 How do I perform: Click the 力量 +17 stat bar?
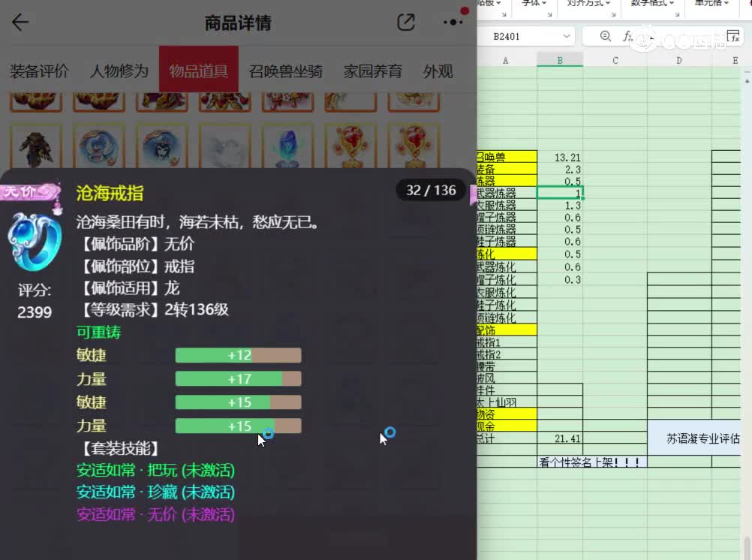(x=239, y=378)
